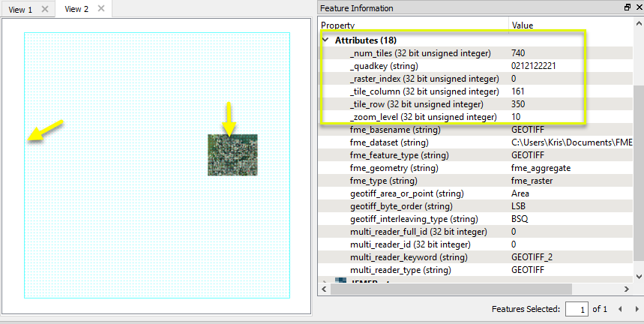Click the byte order value LSB
The image size is (644, 324).
(x=518, y=206)
